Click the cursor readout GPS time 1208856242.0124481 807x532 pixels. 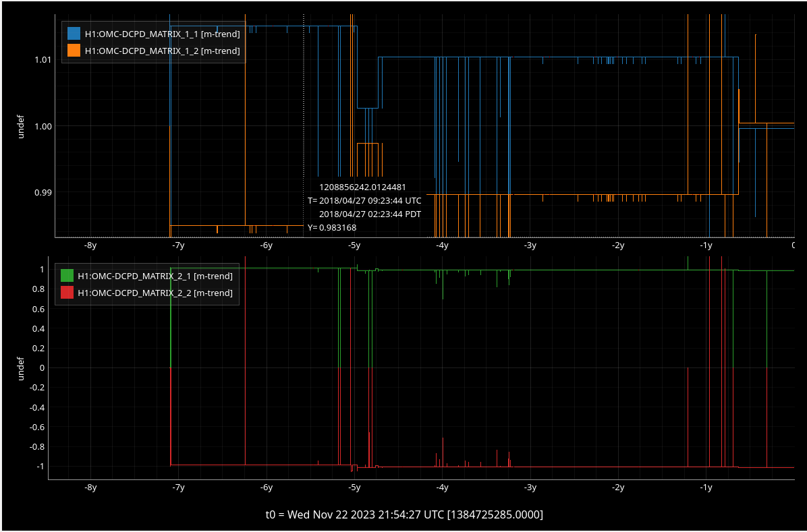coord(362,187)
